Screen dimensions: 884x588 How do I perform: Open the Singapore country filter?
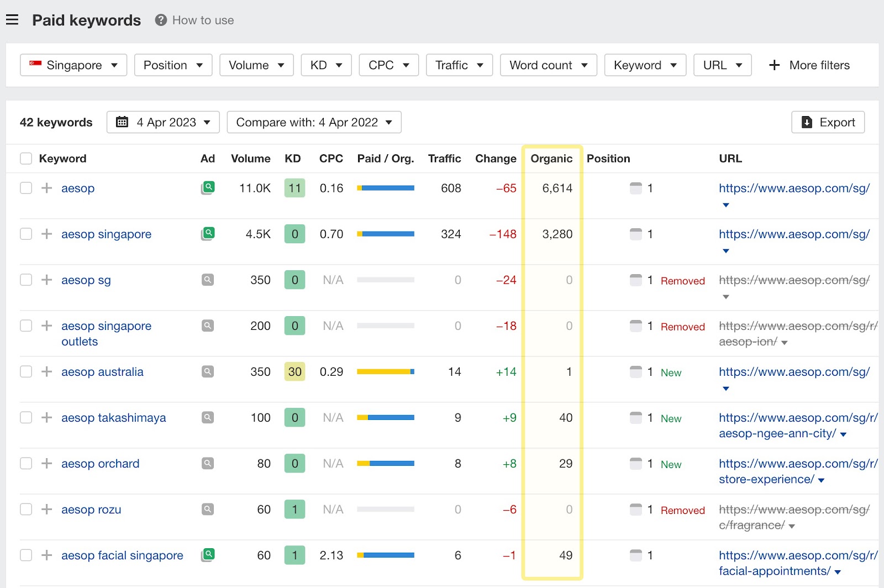[73, 65]
